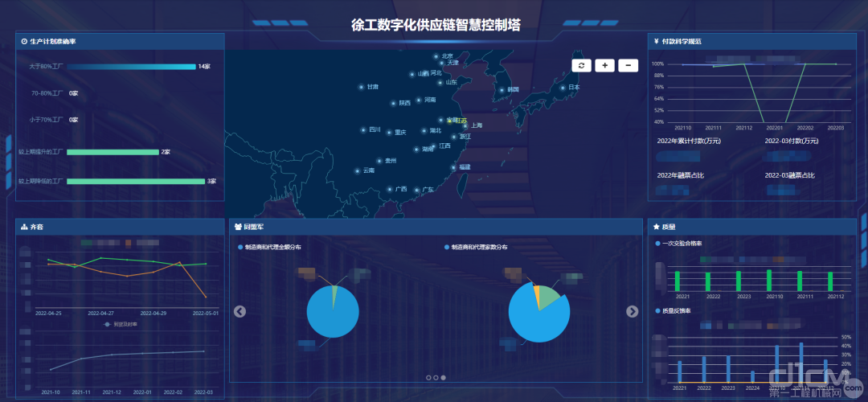This screenshot has height=402, width=868.
Task: Click the star icon beside 质量
Action: pos(656,227)
